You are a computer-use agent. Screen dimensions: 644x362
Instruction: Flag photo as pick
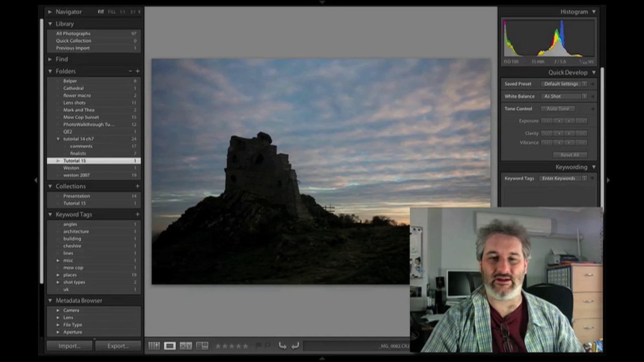coord(258,346)
